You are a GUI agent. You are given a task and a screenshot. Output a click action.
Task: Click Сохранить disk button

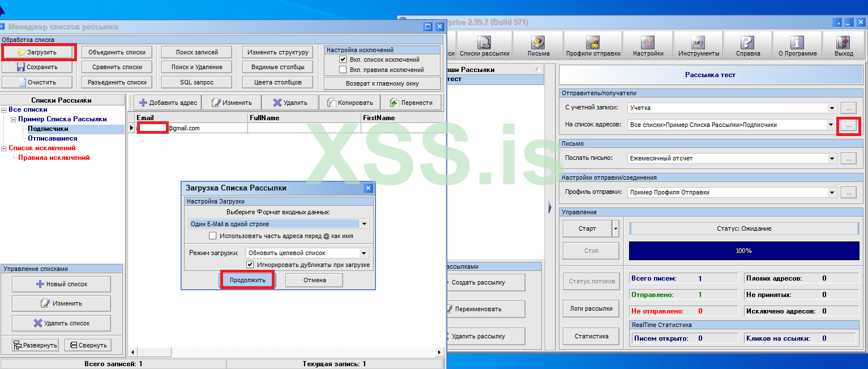click(37, 67)
